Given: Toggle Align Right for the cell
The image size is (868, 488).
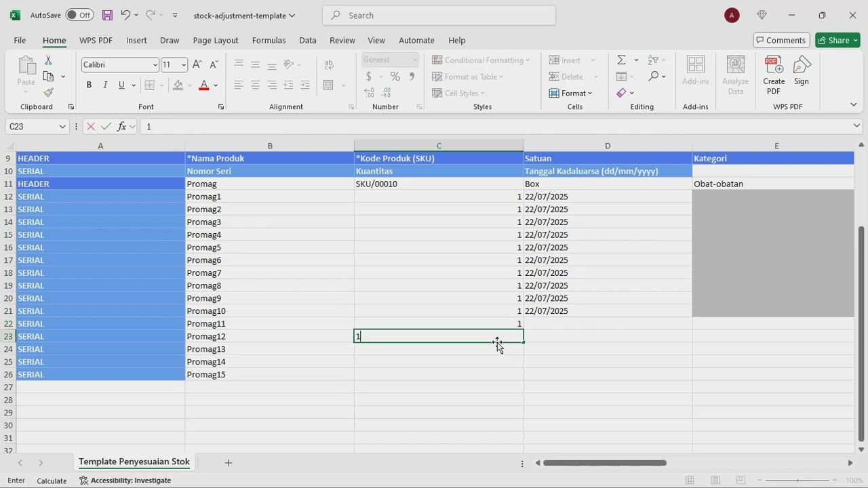Looking at the screenshot, I should (272, 85).
